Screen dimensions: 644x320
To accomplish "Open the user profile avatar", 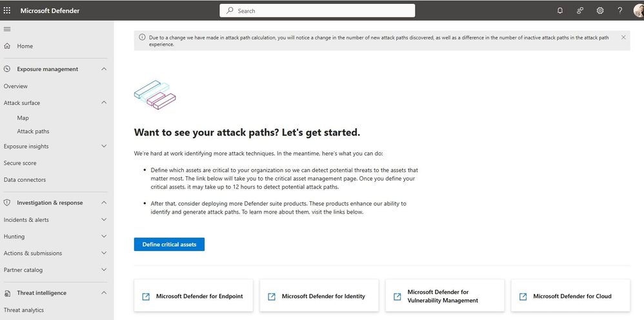I will (639, 11).
